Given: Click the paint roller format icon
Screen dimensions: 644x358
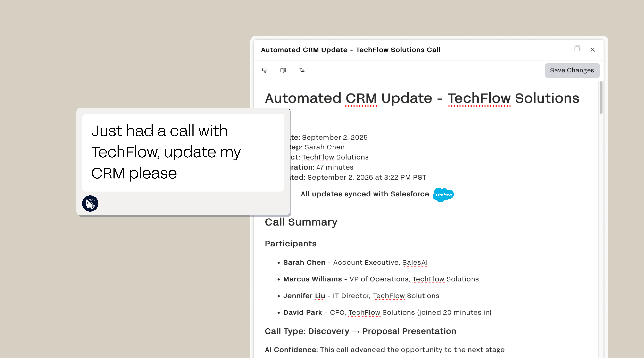Looking at the screenshot, I should point(265,71).
